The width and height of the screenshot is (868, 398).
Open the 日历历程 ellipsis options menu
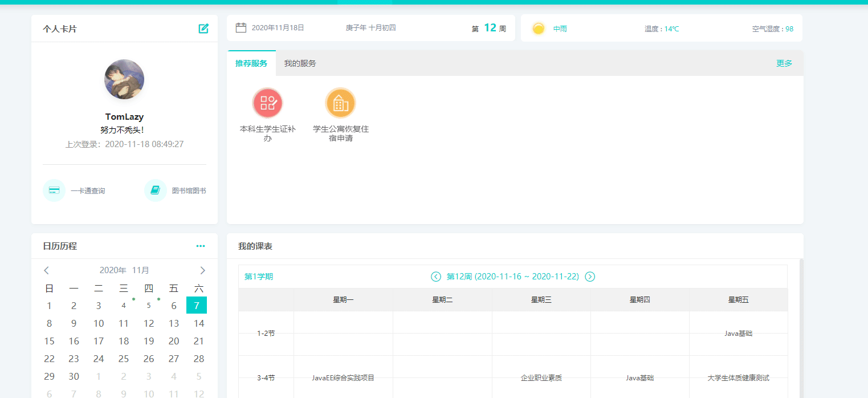200,245
